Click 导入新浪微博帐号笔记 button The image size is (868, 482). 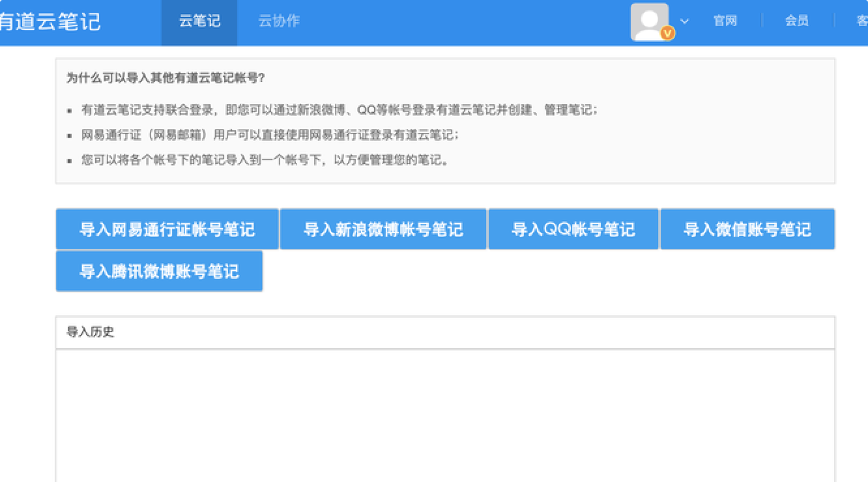(x=383, y=229)
